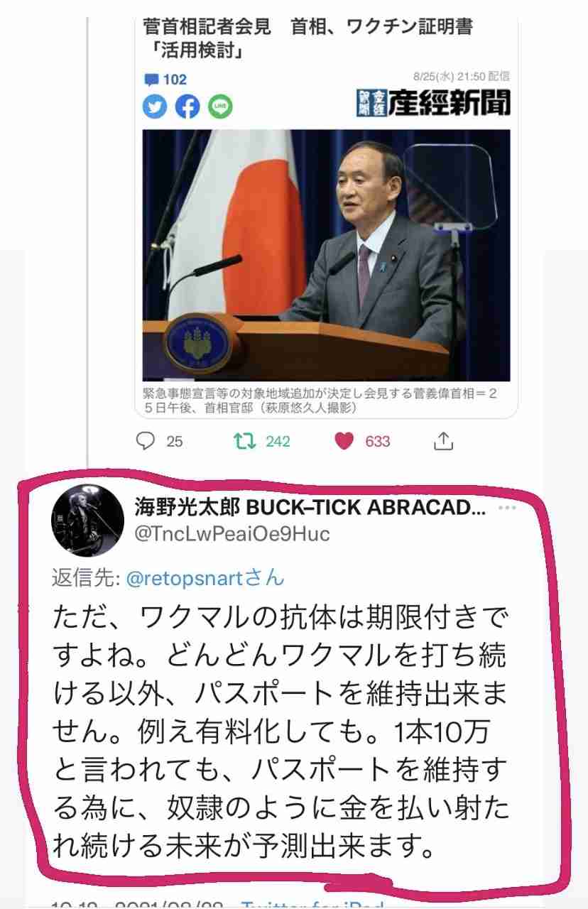588x909 pixels.
Task: Click the Facebook share icon
Action: coord(187,107)
